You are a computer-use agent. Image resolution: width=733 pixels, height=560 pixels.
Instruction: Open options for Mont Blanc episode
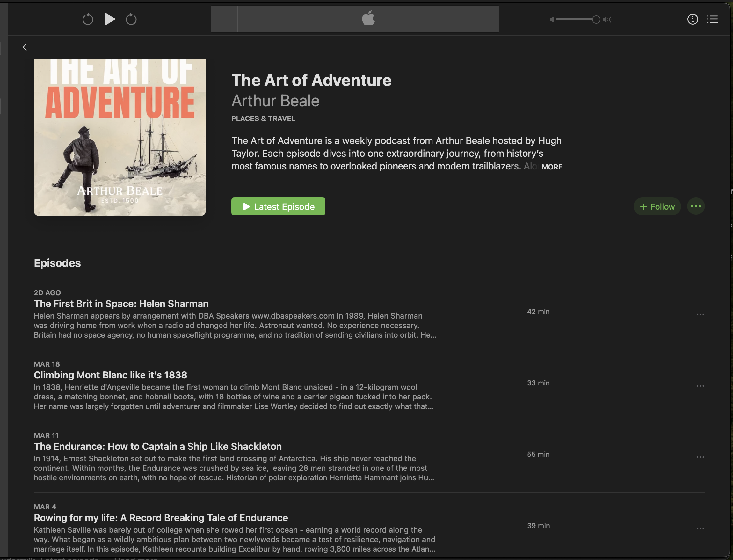pyautogui.click(x=700, y=386)
